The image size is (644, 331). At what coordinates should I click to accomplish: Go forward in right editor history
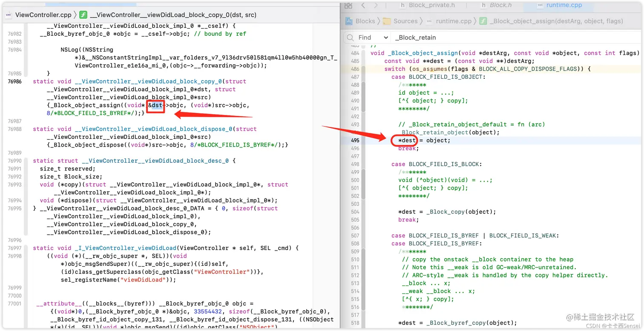click(x=375, y=6)
